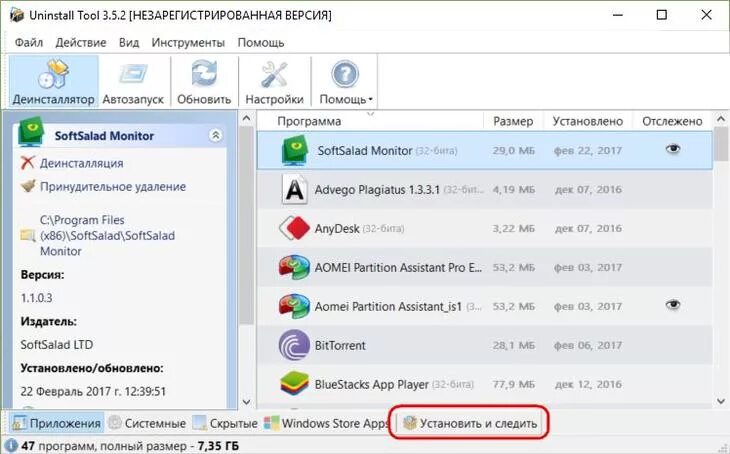Click the Установить и следить button
This screenshot has width=730, height=454.
coord(470,423)
